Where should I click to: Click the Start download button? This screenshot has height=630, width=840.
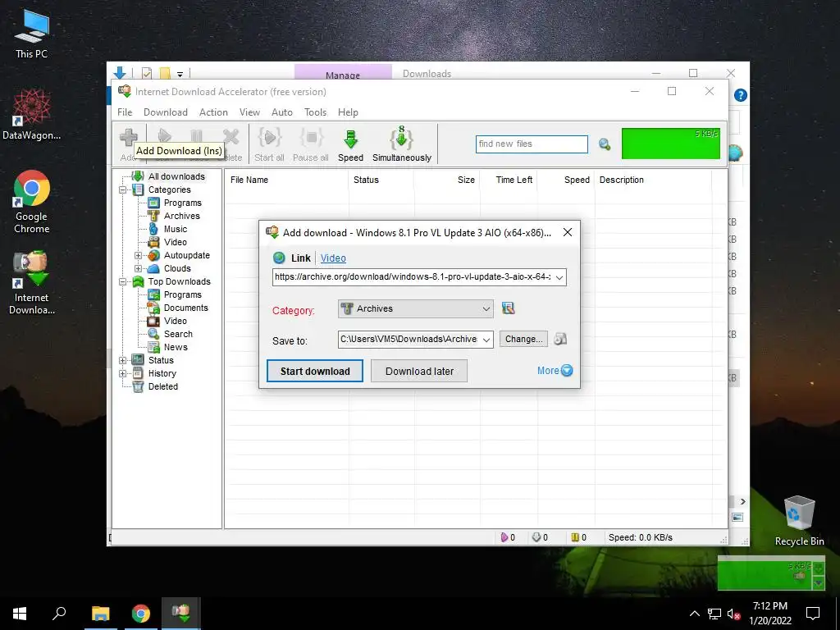pyautogui.click(x=315, y=371)
